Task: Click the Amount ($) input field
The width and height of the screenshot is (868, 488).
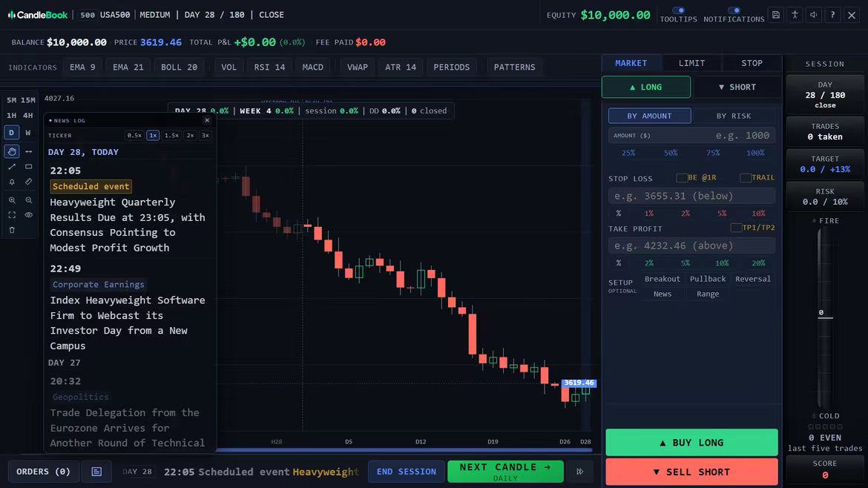Action: pos(691,135)
